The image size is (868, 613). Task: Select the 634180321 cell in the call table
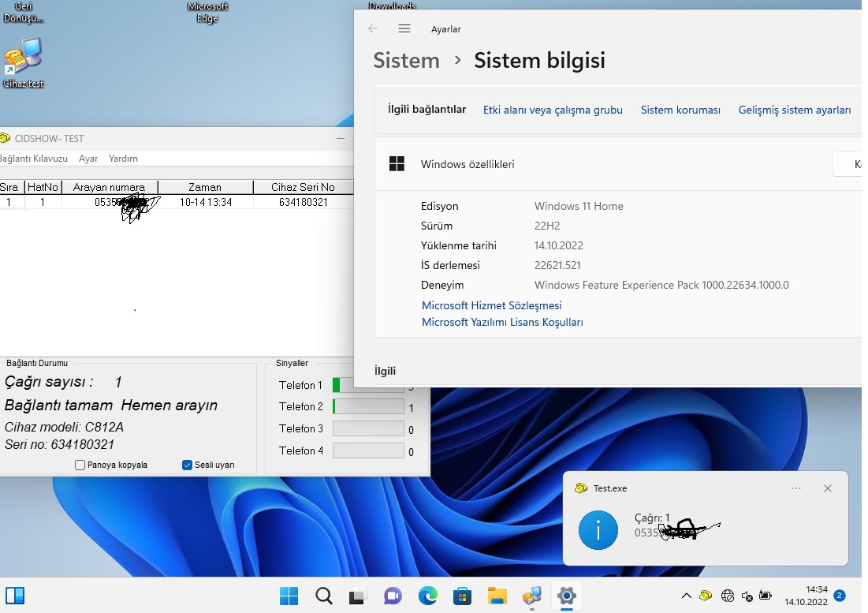(x=304, y=202)
